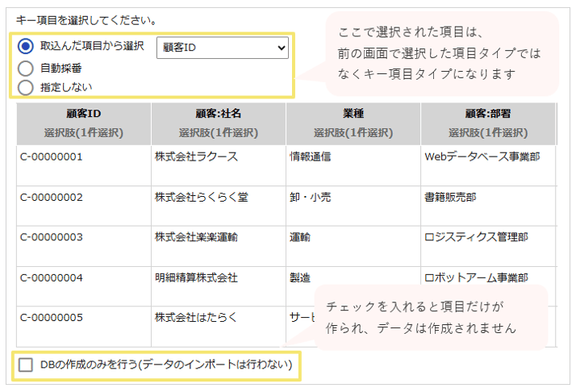Click 選択肢(1件選択) type under 顧客ID
Image resolution: width=580 pixels, height=392 pixels.
(x=84, y=133)
